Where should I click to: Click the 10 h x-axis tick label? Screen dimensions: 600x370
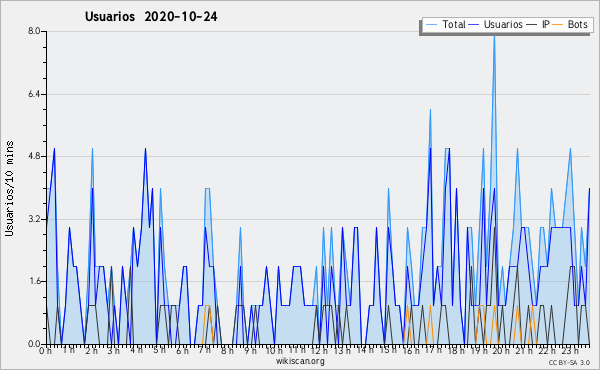pos(274,351)
